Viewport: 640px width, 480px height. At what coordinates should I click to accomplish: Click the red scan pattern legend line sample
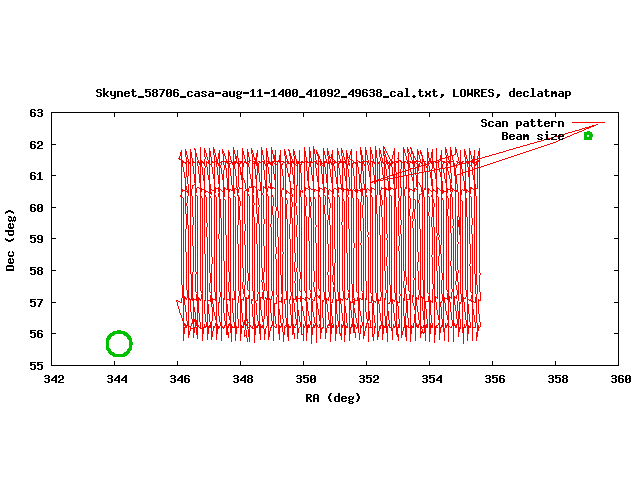click(589, 122)
